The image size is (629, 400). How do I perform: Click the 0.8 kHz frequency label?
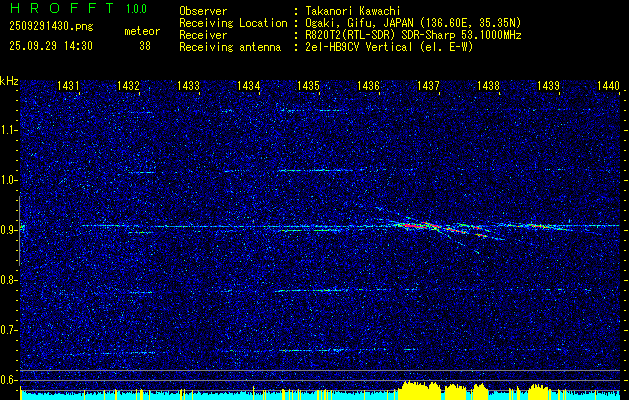tap(7, 280)
